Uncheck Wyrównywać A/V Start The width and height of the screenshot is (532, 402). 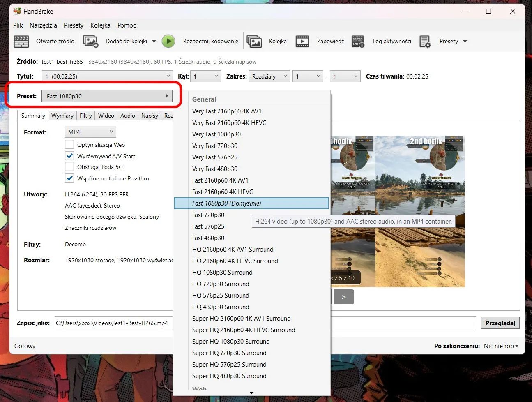point(69,156)
